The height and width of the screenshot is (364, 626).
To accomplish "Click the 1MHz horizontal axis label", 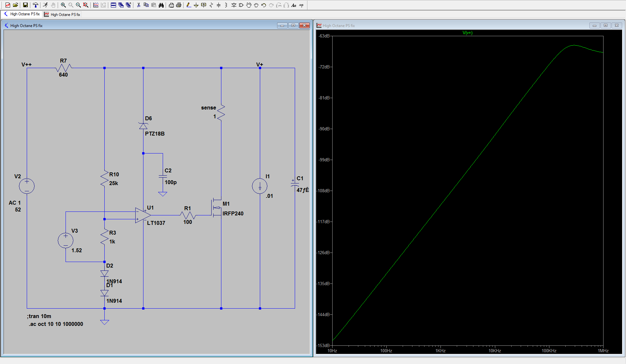I will (603, 351).
